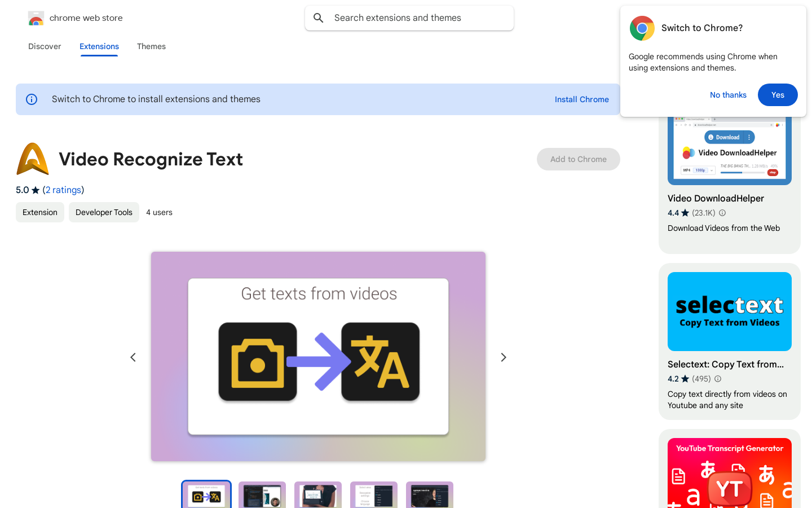
Task: Show the previous screenshot with left arrow
Action: (133, 357)
